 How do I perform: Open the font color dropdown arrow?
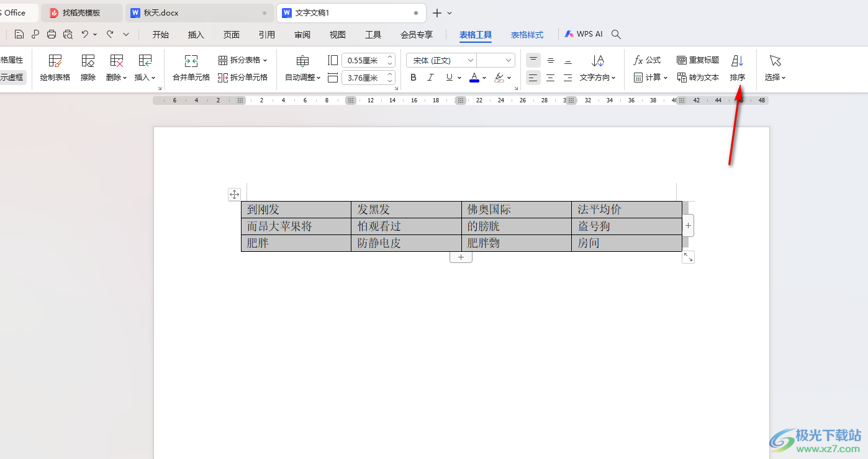point(484,78)
